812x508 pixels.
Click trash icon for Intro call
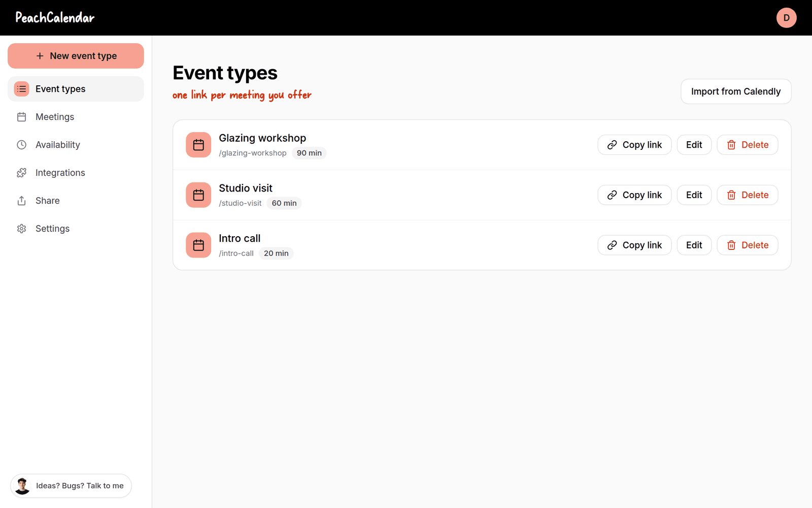(731, 245)
